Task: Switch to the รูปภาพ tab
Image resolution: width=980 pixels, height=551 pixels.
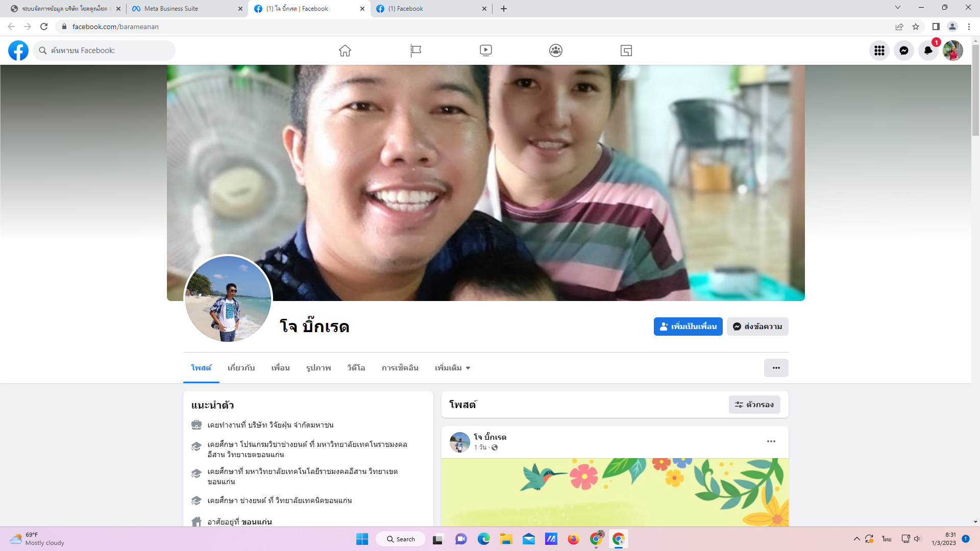Action: pyautogui.click(x=318, y=368)
